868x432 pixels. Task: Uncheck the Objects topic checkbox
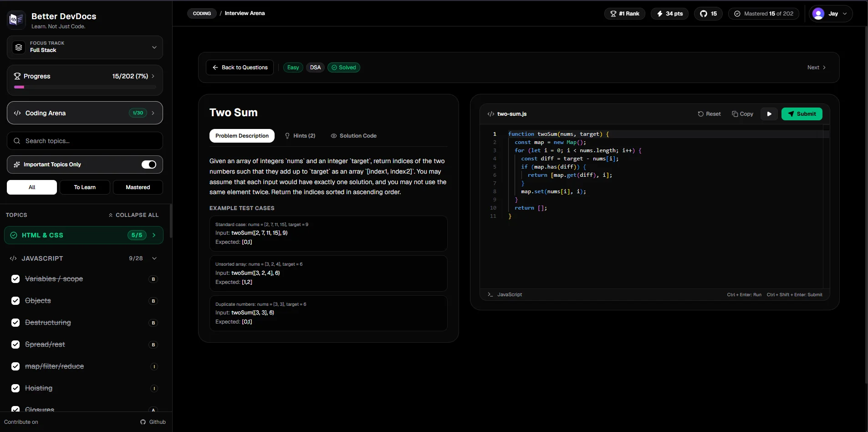click(15, 301)
